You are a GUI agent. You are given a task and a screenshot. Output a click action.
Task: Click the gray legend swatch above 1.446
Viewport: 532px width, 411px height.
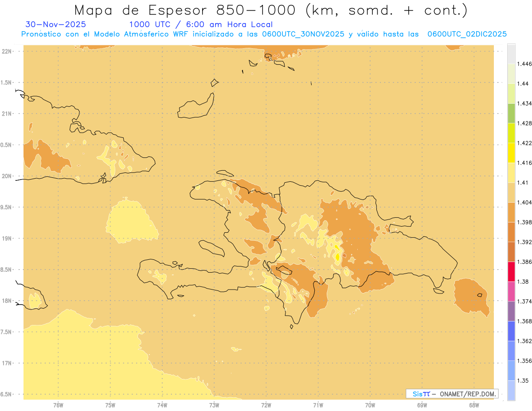click(511, 54)
